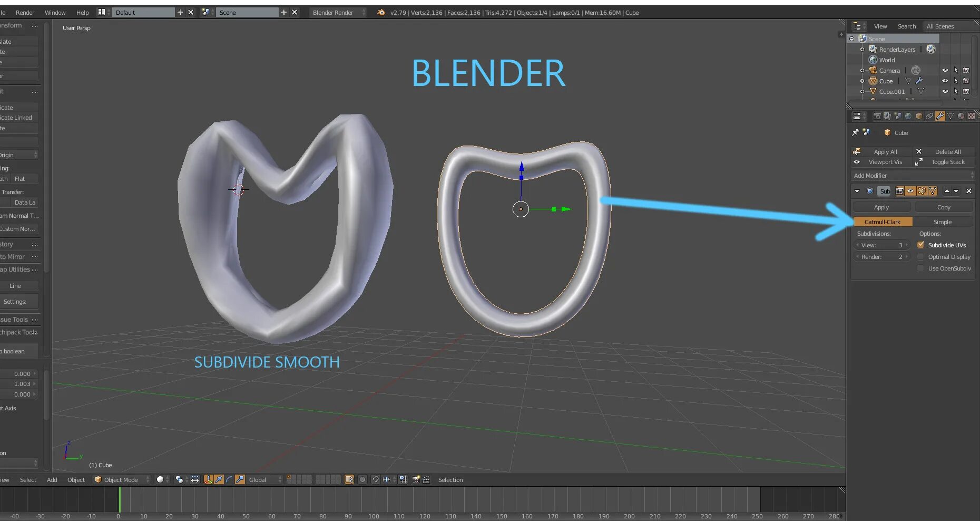Screen dimensions: 980x521
Task: Open the Scene properties tab icon
Action: point(898,116)
